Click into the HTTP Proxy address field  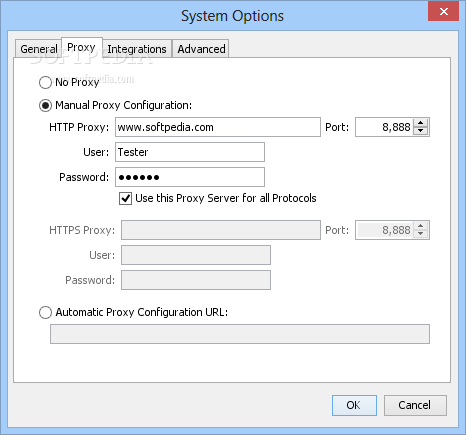click(218, 127)
